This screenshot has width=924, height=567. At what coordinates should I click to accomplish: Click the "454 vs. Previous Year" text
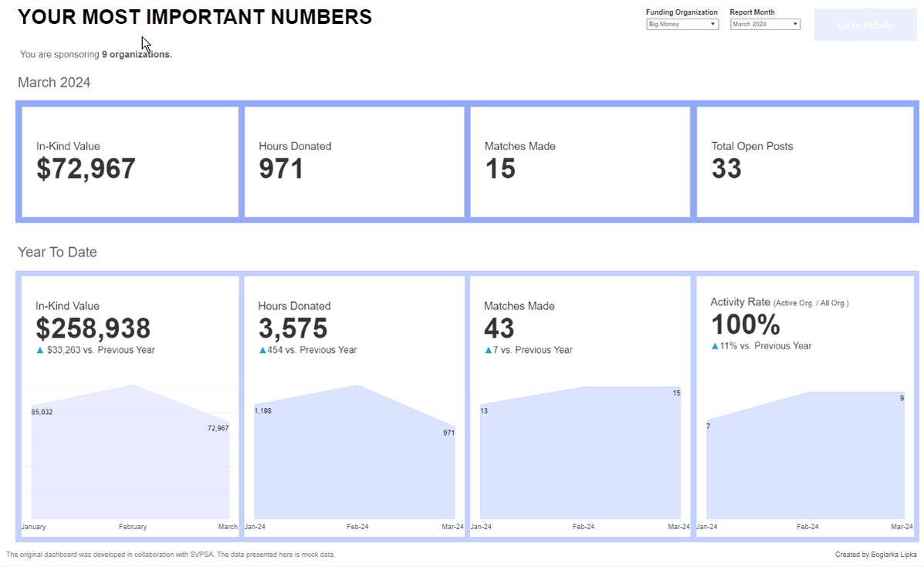point(313,350)
